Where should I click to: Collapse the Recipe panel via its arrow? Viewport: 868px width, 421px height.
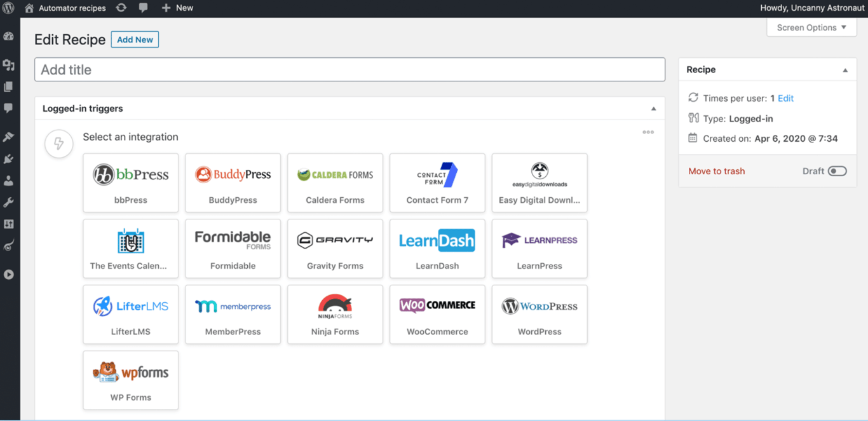point(845,69)
